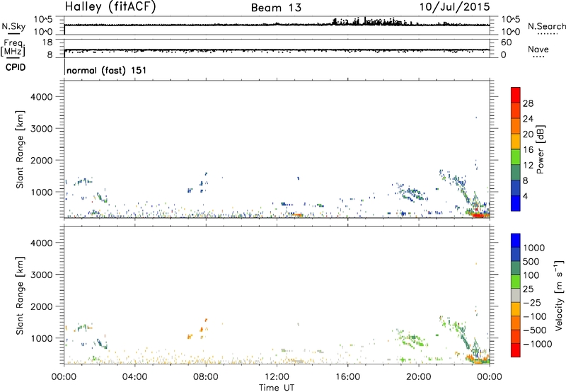566x392 pixels.
Task: Click the '12' label on Power color bar
Action: (528, 166)
